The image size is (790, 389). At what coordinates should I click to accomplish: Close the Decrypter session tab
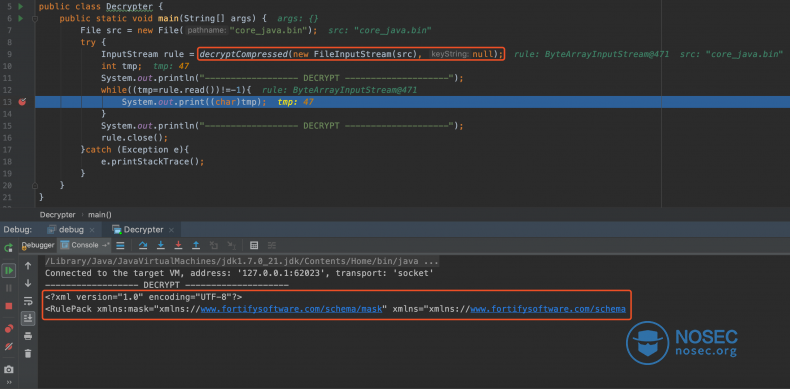point(171,230)
